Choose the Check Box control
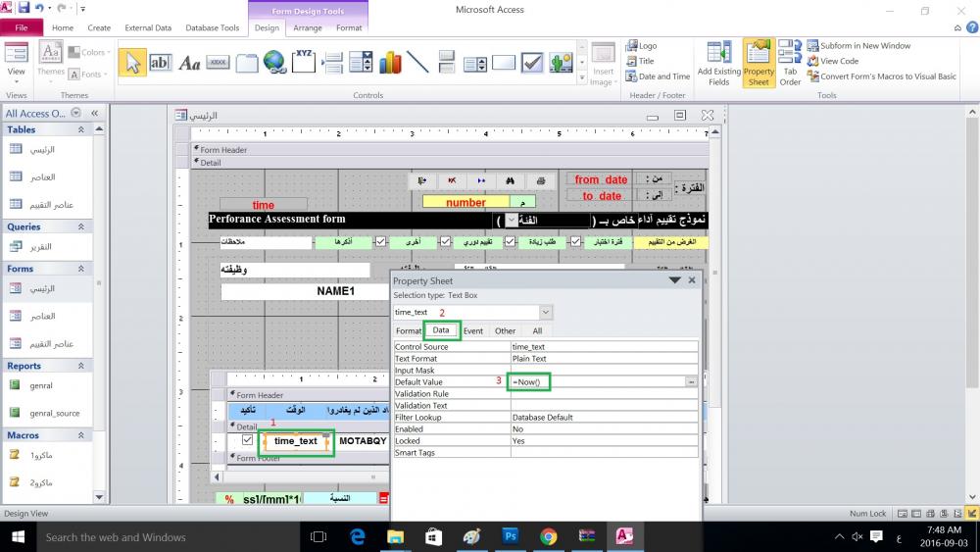 point(532,63)
